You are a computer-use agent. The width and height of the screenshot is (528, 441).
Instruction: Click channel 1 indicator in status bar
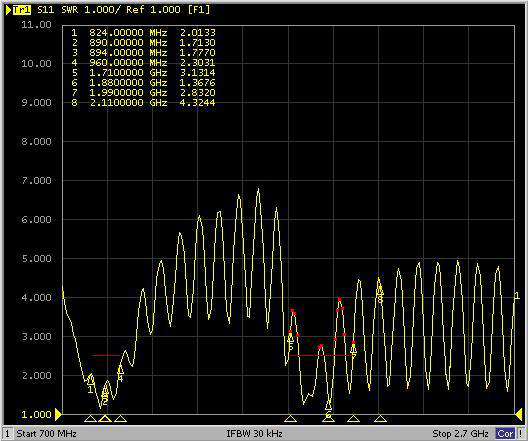point(7,434)
